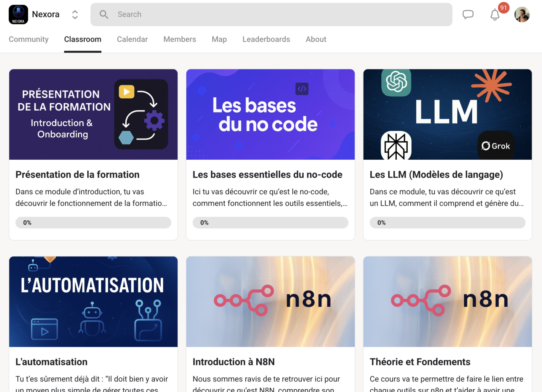The height and width of the screenshot is (392, 542).
Task: Open the Présentation de la formation thumbnail
Action: (x=93, y=114)
